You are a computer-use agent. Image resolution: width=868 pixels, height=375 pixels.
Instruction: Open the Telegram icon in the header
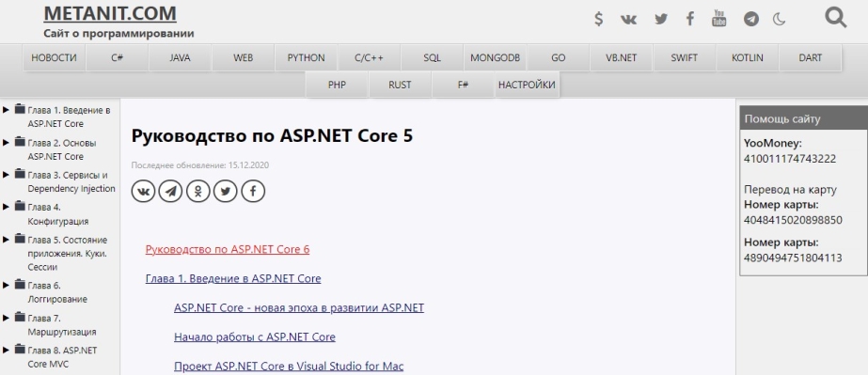751,19
